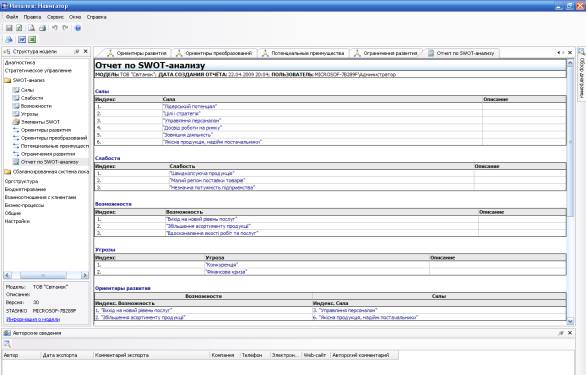
Task: Select Ориентиры развития tree item
Action: [x=46, y=130]
